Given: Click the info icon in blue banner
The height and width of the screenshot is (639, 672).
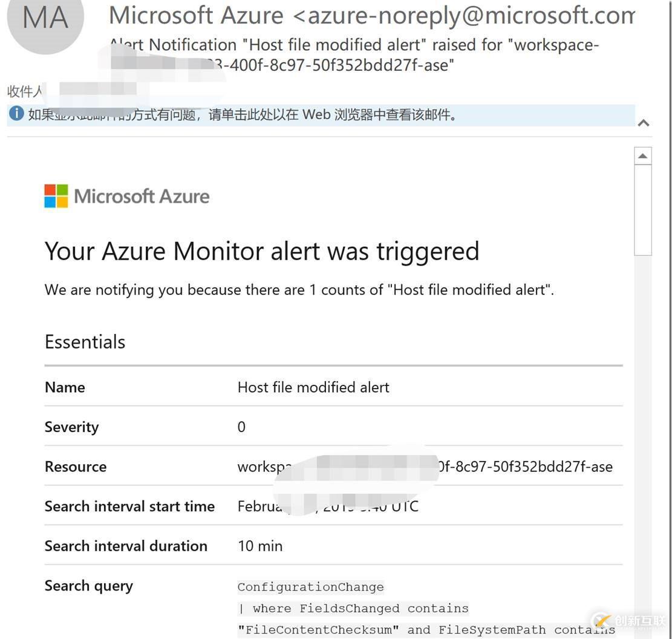Looking at the screenshot, I should [x=16, y=114].
